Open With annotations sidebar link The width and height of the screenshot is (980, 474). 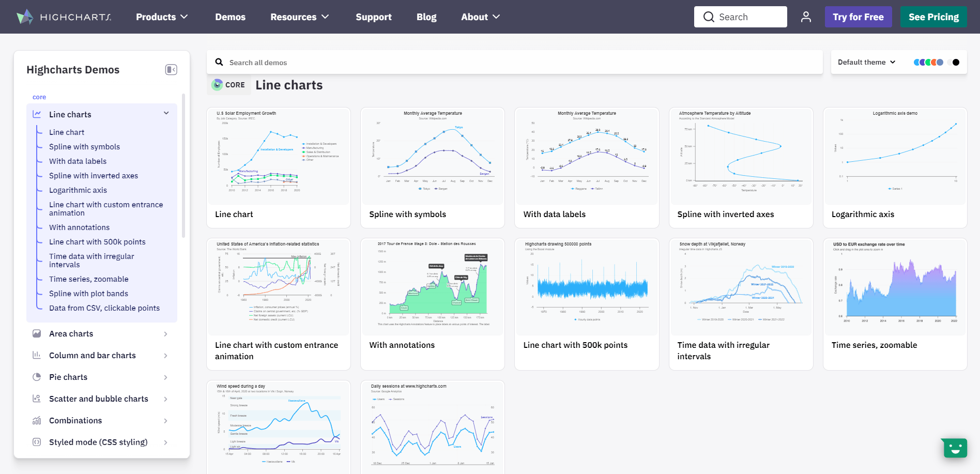pos(79,227)
